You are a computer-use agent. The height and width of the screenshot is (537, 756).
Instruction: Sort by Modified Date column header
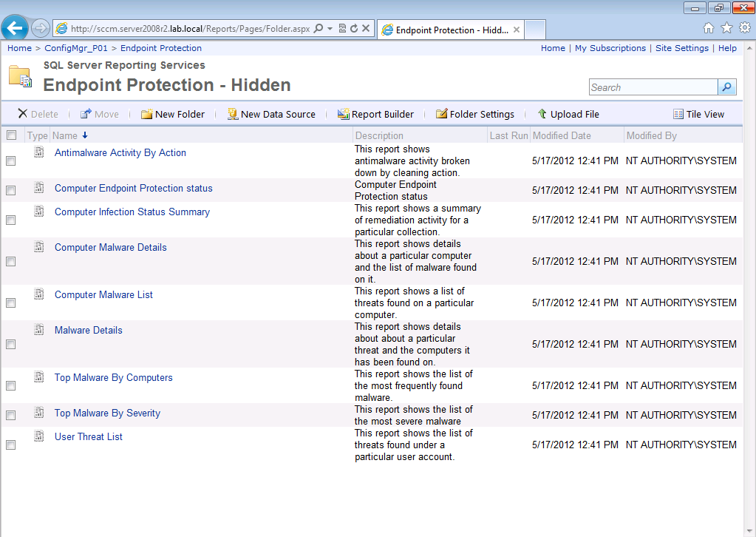[x=562, y=135]
